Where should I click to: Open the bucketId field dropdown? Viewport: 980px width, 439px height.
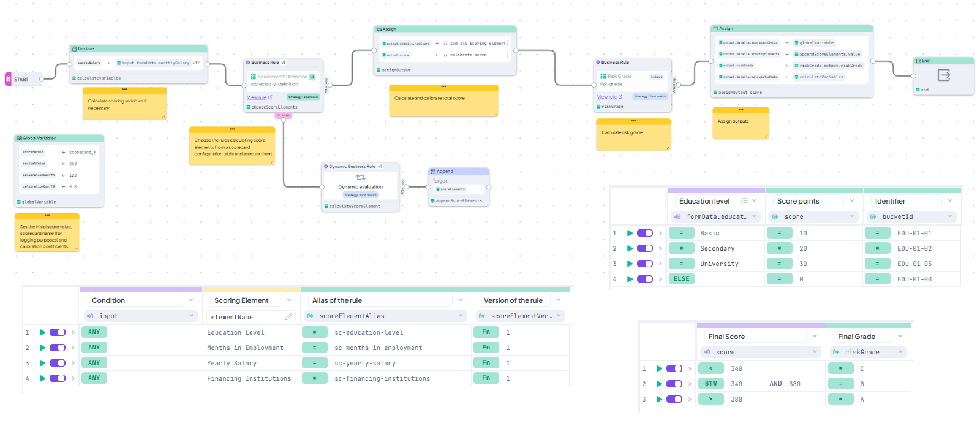(950, 216)
